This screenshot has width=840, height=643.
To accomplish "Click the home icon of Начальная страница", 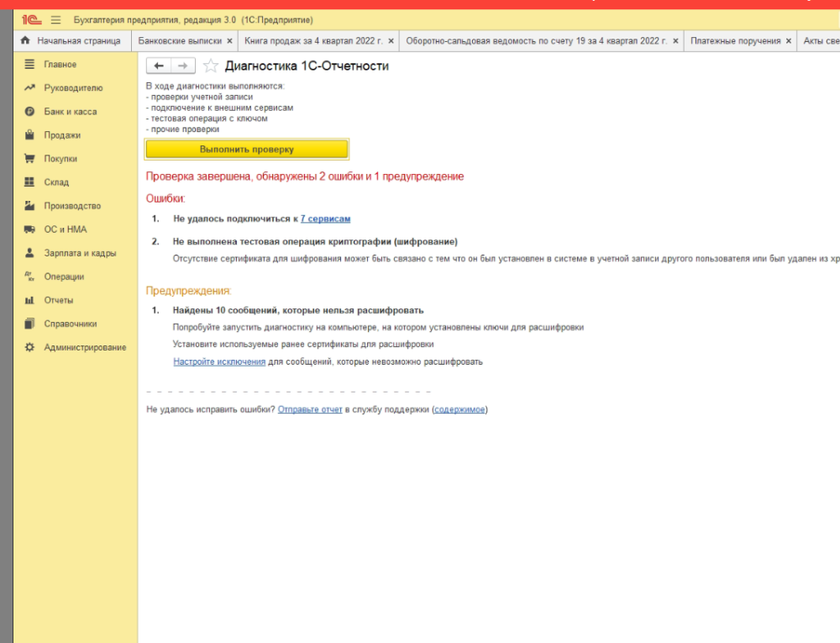I will click(25, 40).
